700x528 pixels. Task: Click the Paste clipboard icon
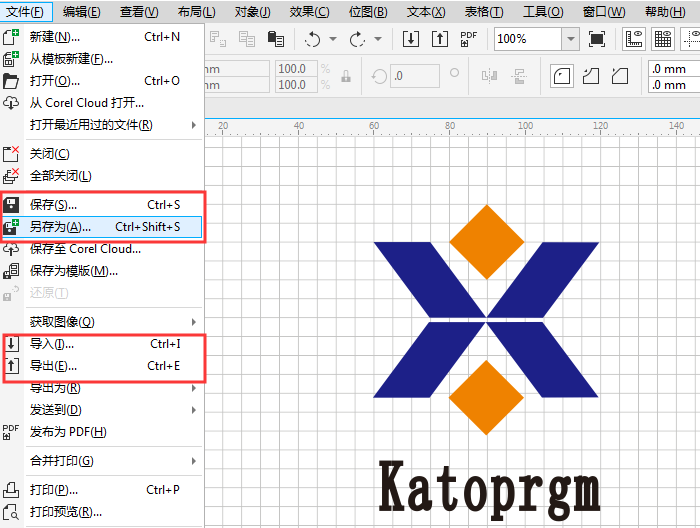276,39
